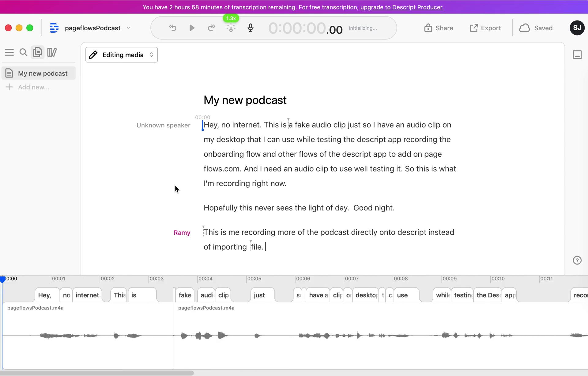Open the SJ account avatar
The image size is (588, 376).
[577, 28]
